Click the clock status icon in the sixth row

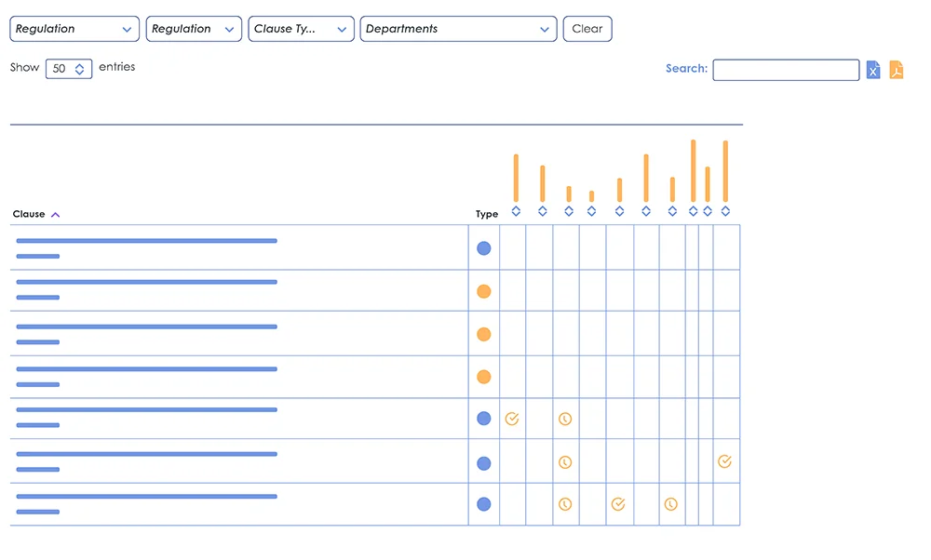565,462
